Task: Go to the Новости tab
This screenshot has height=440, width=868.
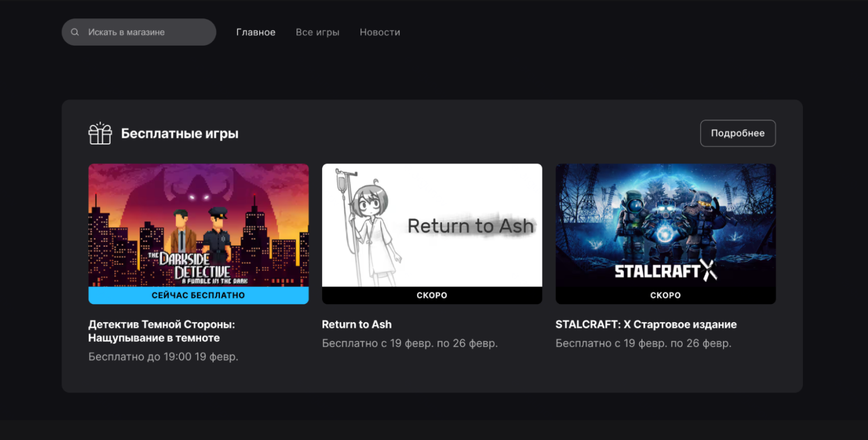Action: click(x=380, y=32)
